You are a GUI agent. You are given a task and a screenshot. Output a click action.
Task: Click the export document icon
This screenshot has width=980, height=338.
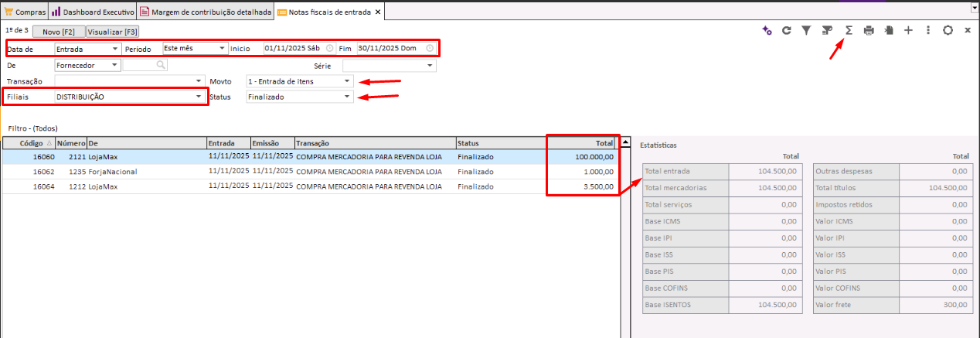coord(889,30)
